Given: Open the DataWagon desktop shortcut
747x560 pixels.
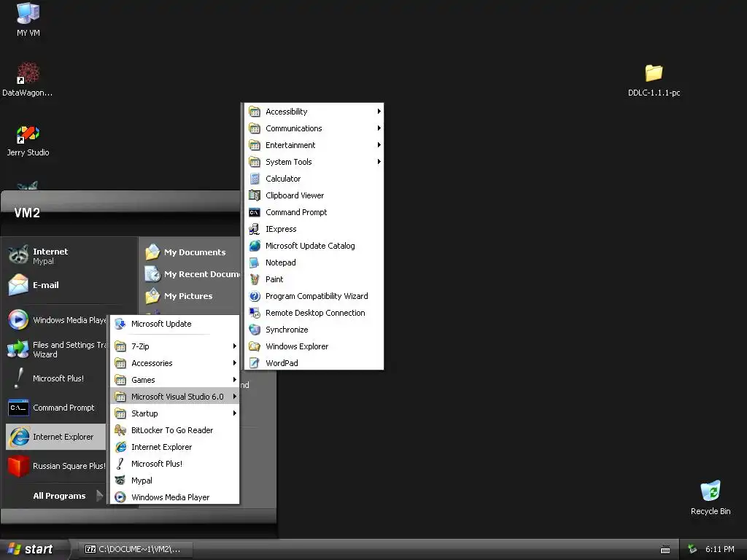Looking at the screenshot, I should pos(28,79).
